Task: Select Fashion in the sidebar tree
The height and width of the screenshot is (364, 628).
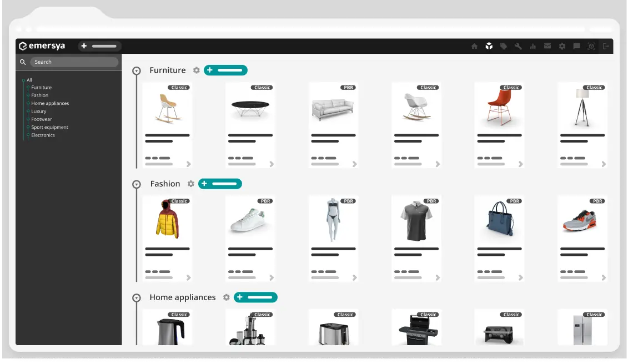Action: point(39,95)
